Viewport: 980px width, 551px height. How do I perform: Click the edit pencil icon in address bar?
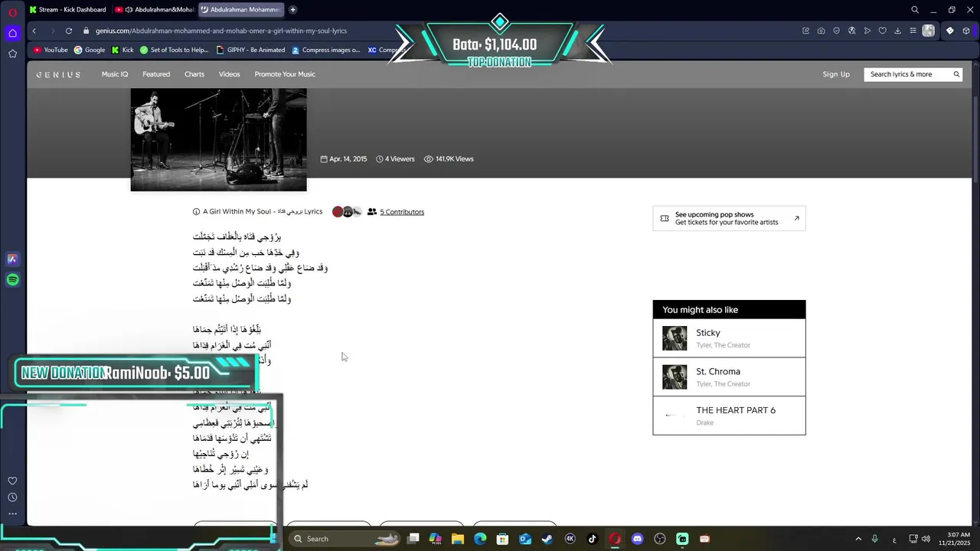click(x=805, y=31)
